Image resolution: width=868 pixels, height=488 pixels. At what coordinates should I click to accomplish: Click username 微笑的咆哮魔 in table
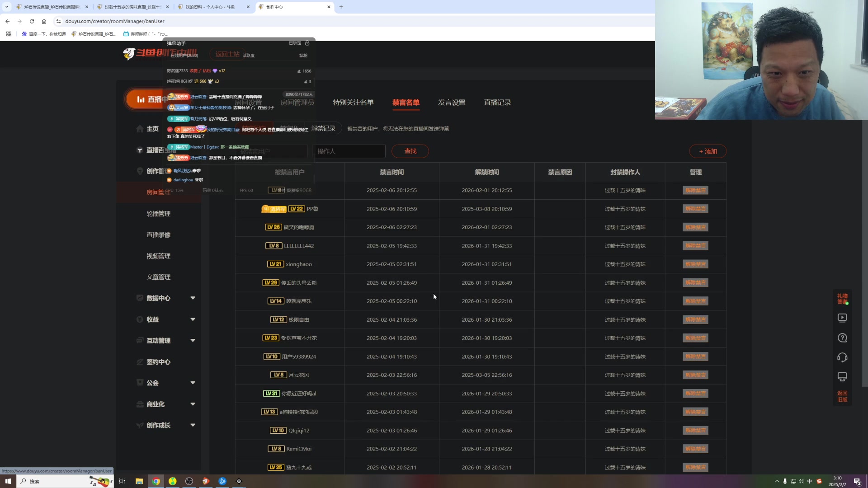click(x=299, y=227)
